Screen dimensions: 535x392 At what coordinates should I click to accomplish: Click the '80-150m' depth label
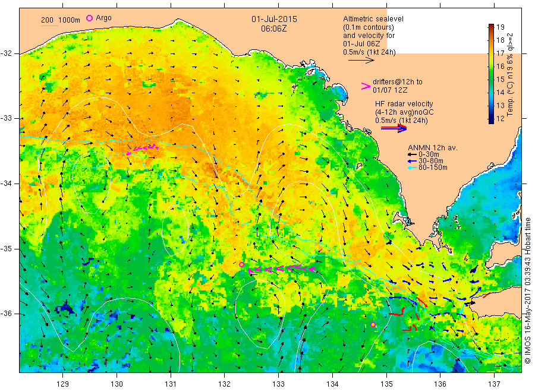pyautogui.click(x=433, y=167)
